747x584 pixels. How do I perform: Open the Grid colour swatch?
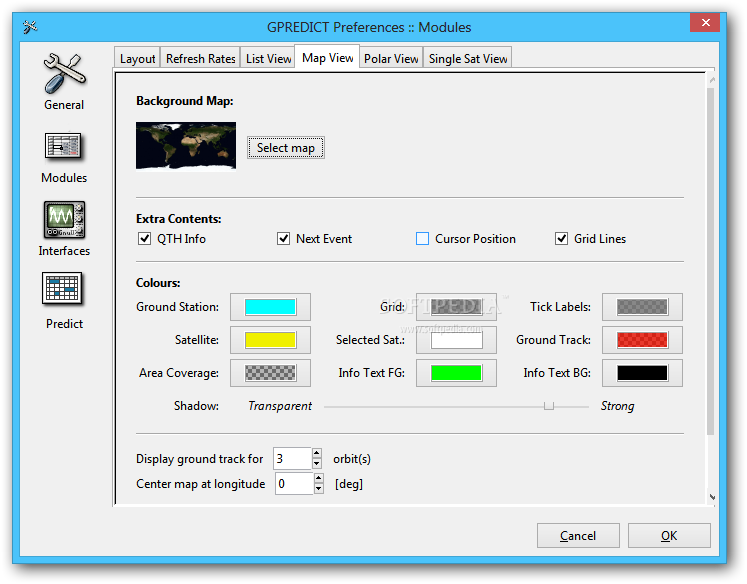tap(456, 307)
